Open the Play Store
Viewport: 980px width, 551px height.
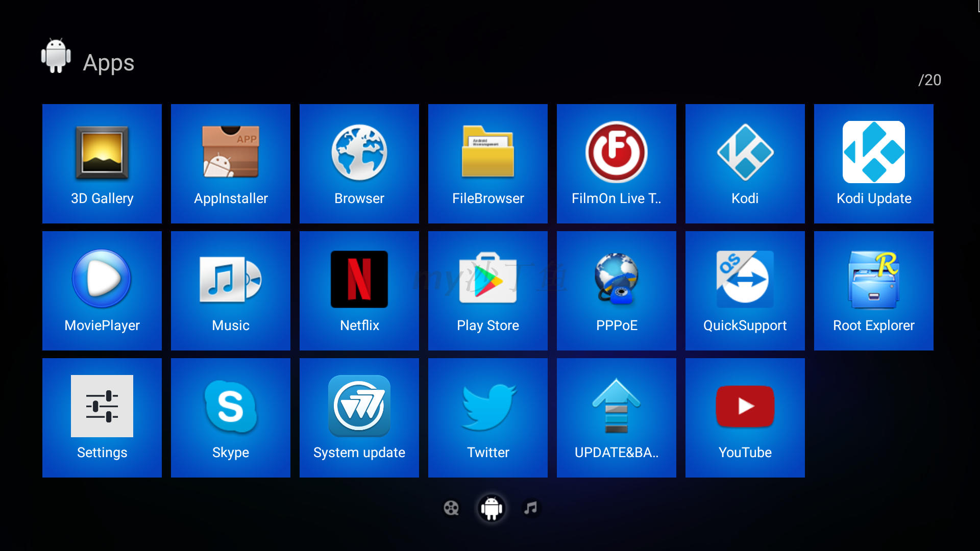(488, 291)
